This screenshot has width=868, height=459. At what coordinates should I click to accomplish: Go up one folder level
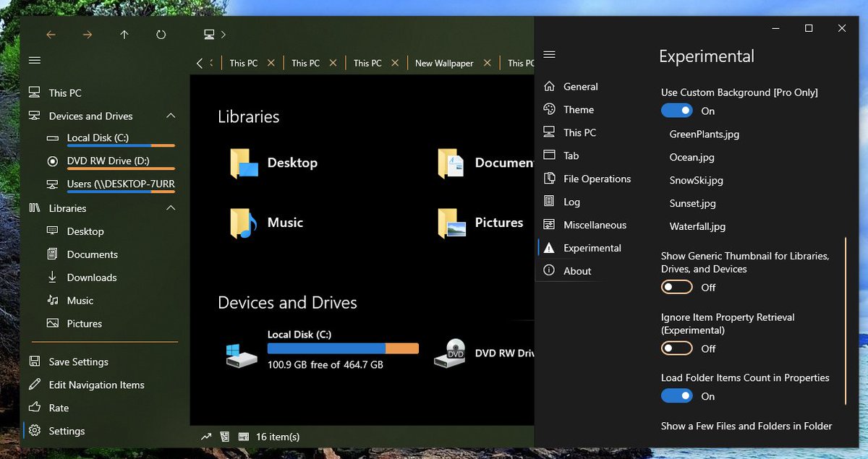click(124, 35)
